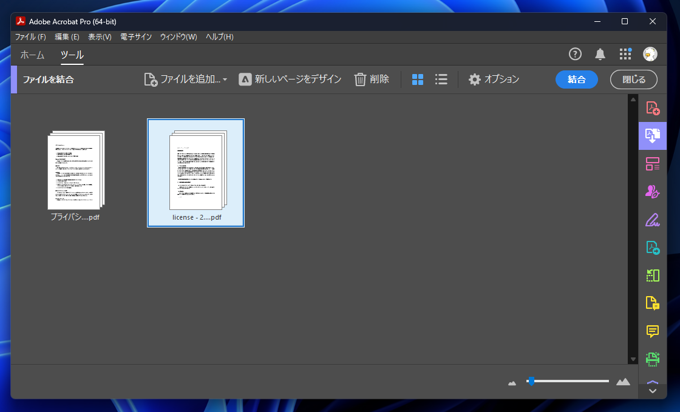The height and width of the screenshot is (412, 680).
Task: Click 削除 trash to remove file
Action: click(x=372, y=79)
